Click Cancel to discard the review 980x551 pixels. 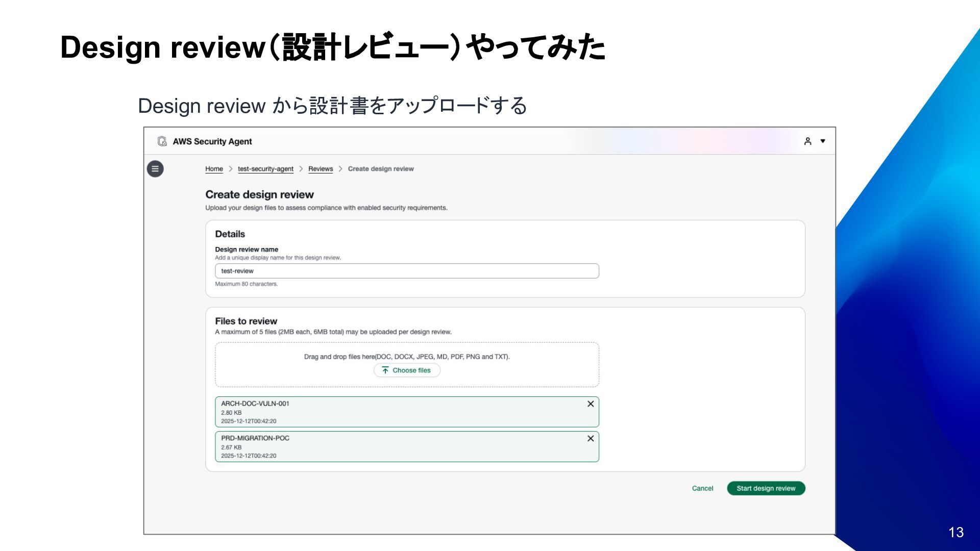coord(702,488)
